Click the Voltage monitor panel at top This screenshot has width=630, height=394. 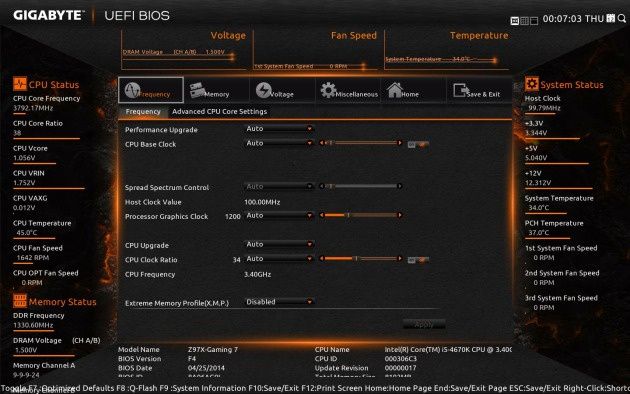(184, 50)
